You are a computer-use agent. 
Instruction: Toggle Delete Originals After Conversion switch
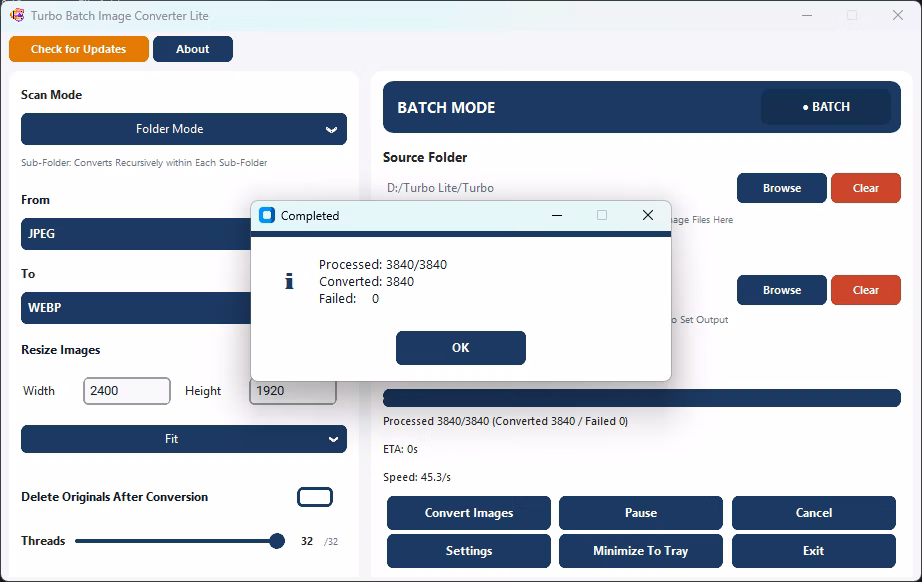coord(315,497)
